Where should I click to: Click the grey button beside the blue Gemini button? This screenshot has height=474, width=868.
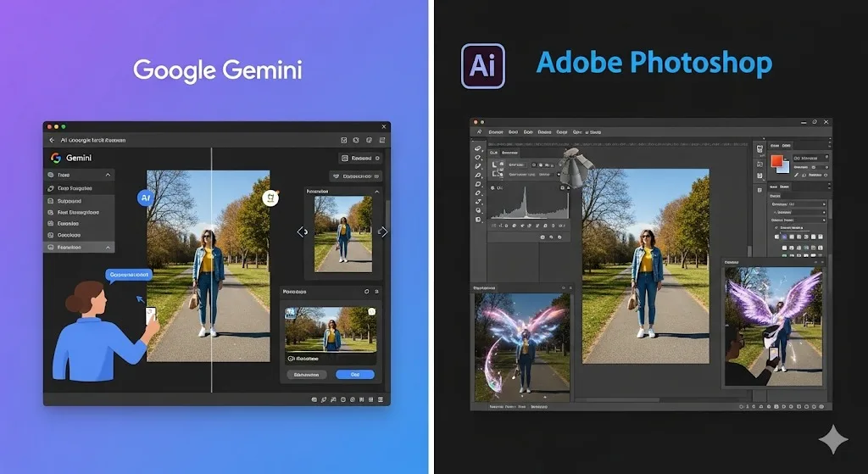[307, 375]
